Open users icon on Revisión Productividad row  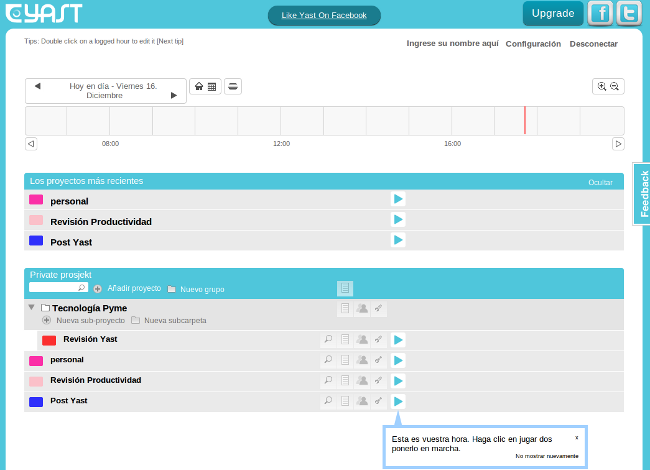pos(362,380)
